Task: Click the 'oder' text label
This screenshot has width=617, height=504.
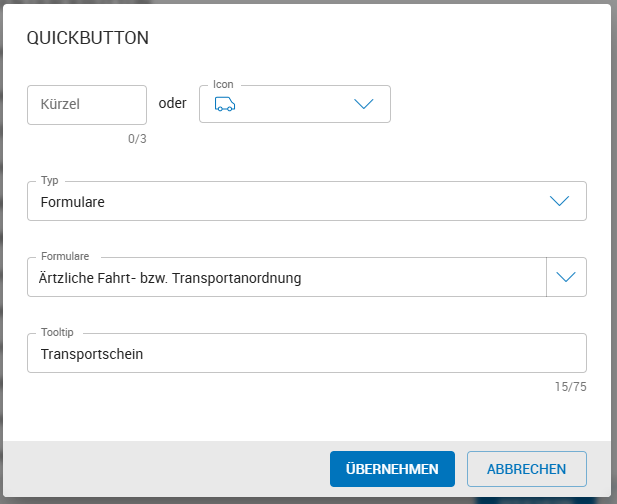Action: pyautogui.click(x=172, y=103)
